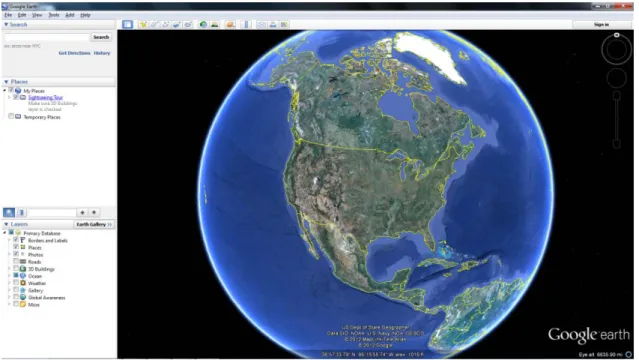
Task: Open the Tools menu
Action: pos(54,15)
